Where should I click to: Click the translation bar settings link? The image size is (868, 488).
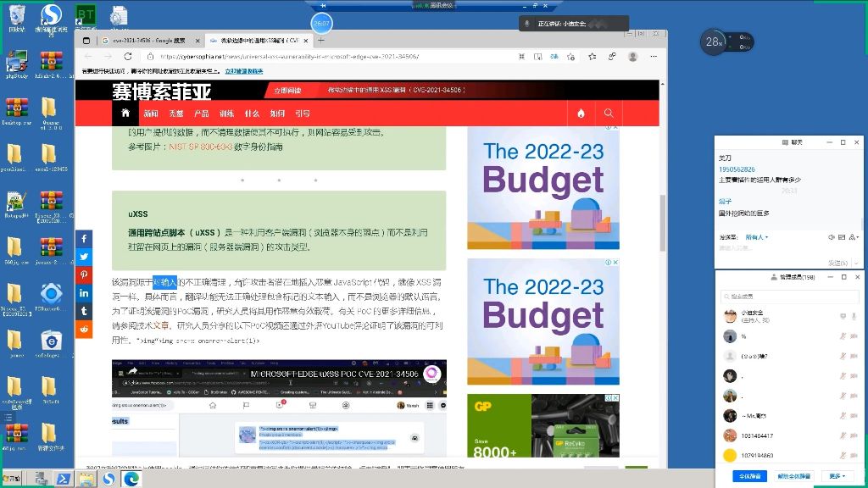(243, 71)
